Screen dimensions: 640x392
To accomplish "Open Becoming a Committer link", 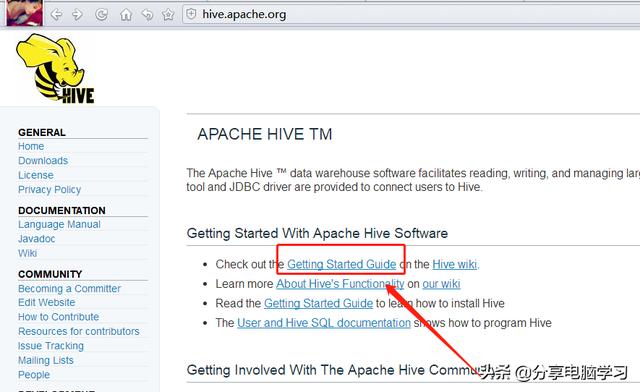I will [x=69, y=288].
